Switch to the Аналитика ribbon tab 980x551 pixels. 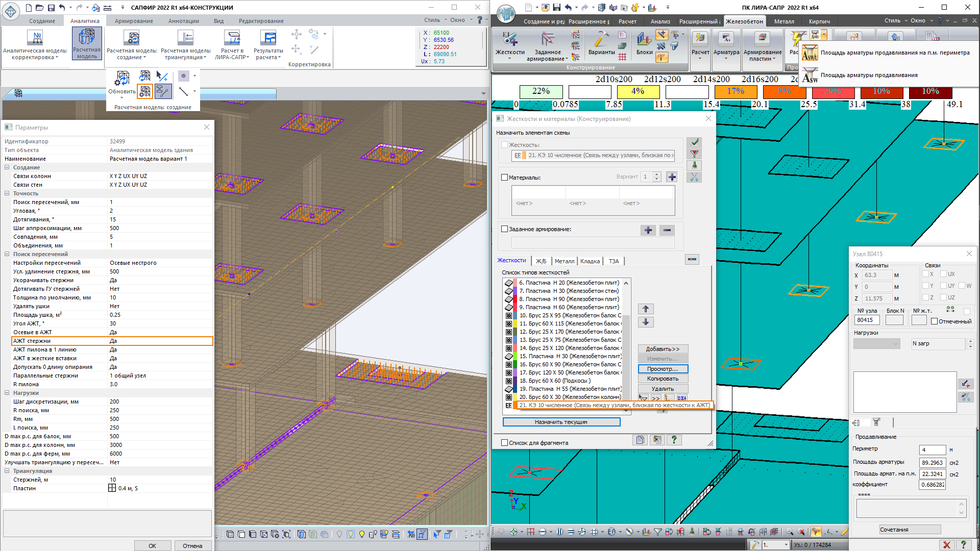pyautogui.click(x=85, y=21)
